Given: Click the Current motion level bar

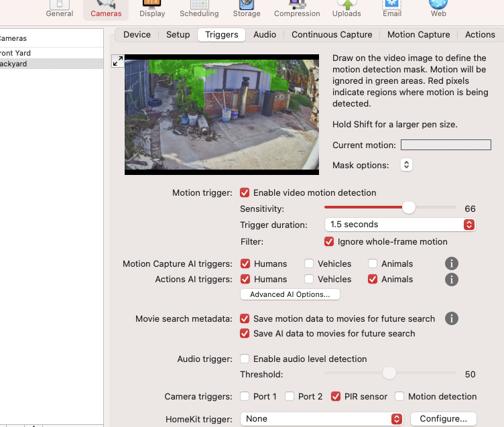Looking at the screenshot, I should tap(446, 145).
